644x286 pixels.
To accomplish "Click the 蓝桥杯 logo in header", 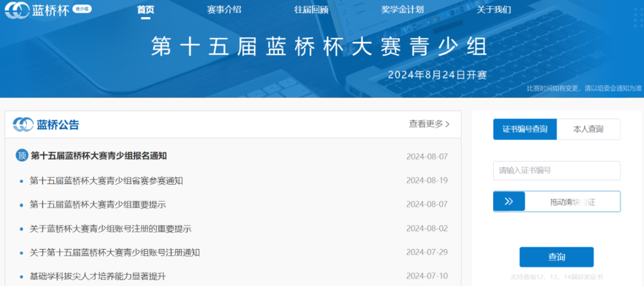I will point(37,10).
